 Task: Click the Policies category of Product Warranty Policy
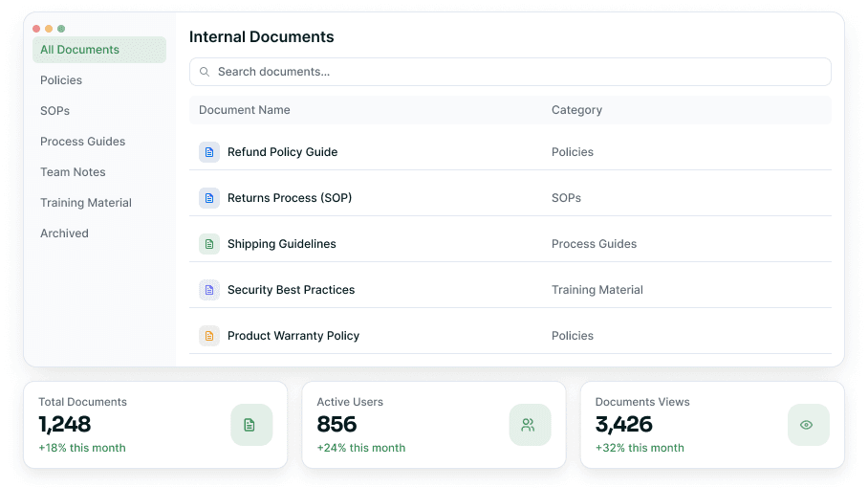[573, 336]
